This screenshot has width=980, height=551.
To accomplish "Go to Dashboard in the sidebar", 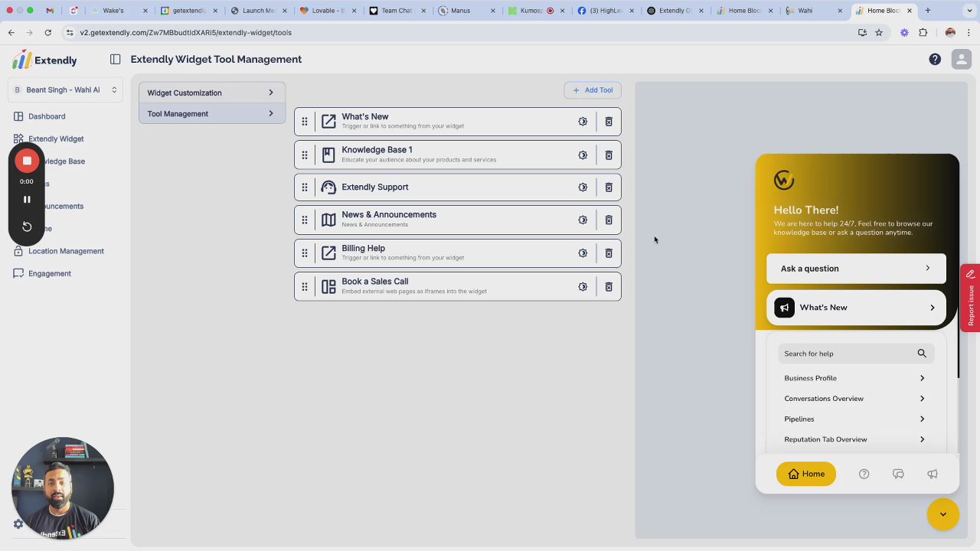I will 47,116.
